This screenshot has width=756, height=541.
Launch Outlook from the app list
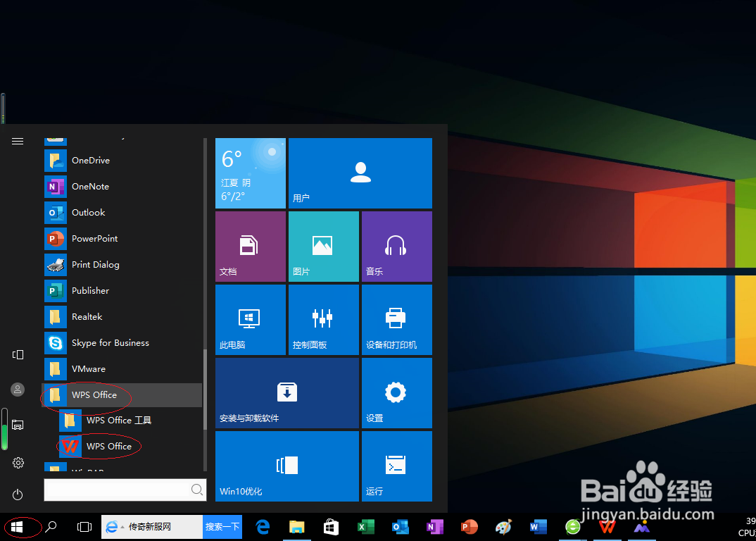coord(122,212)
